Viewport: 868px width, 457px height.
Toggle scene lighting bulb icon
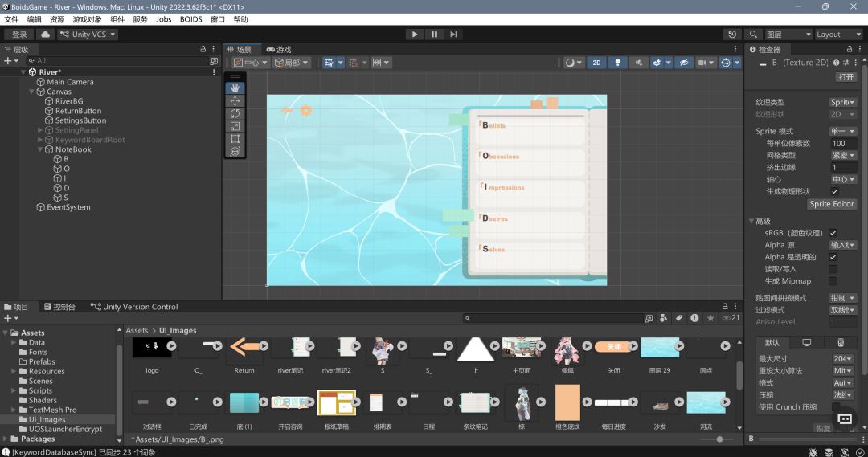pyautogui.click(x=618, y=63)
